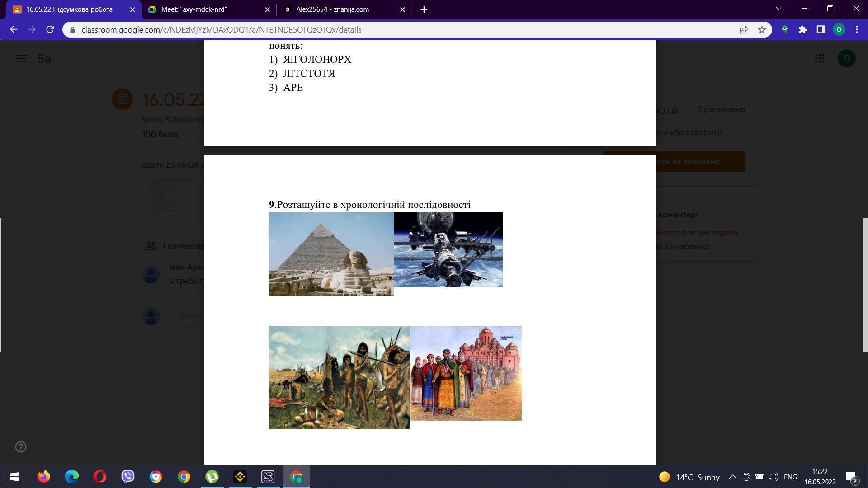Click the pyramid and sphinx image

coord(331,253)
